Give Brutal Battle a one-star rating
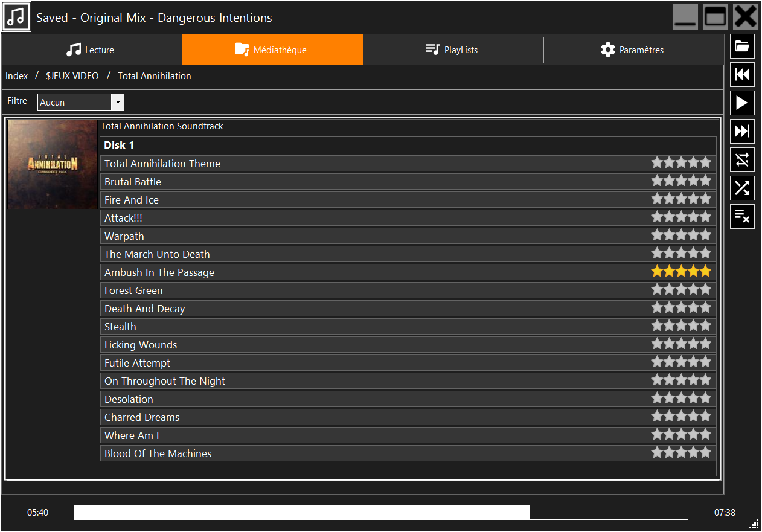Viewport: 762px width, 532px height. tap(657, 181)
